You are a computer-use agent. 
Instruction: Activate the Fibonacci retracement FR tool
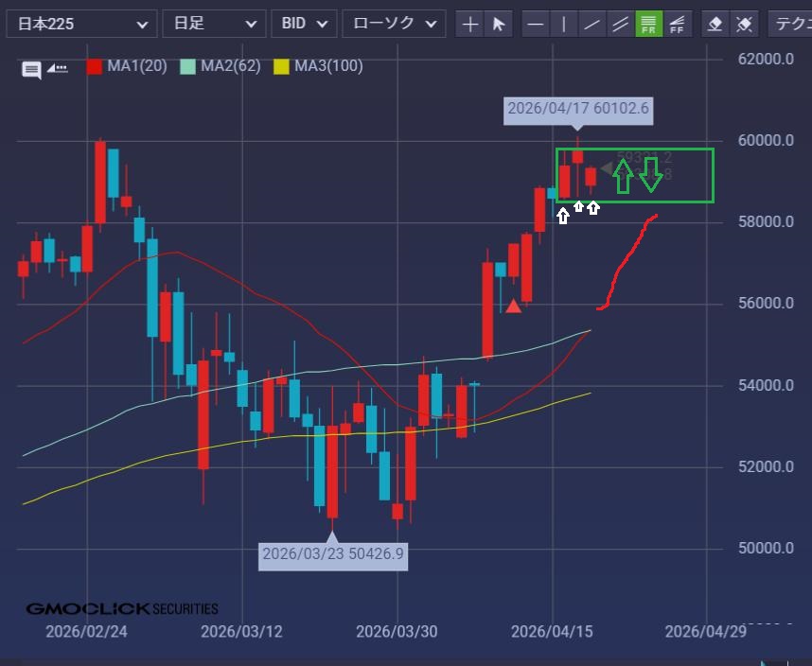coord(648,24)
